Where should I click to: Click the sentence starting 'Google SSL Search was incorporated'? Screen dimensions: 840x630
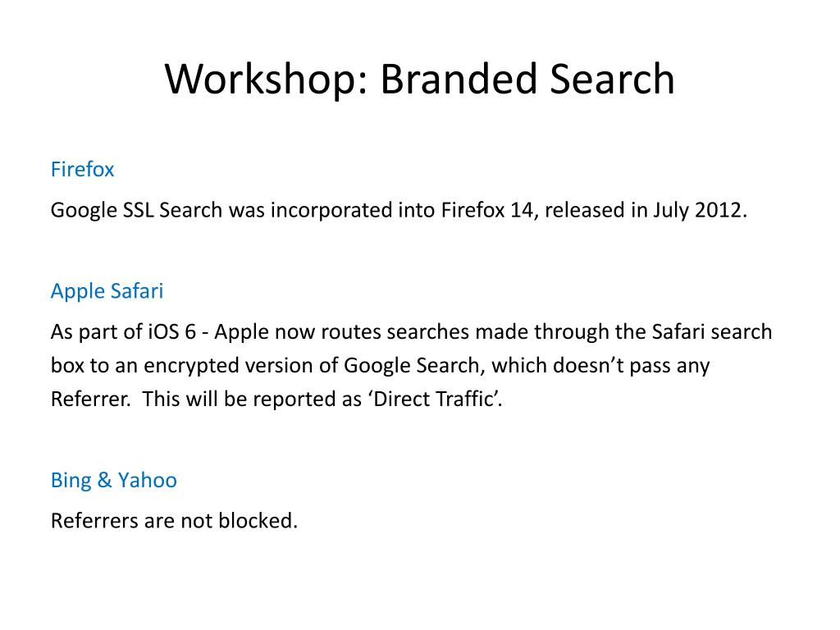[x=399, y=210]
